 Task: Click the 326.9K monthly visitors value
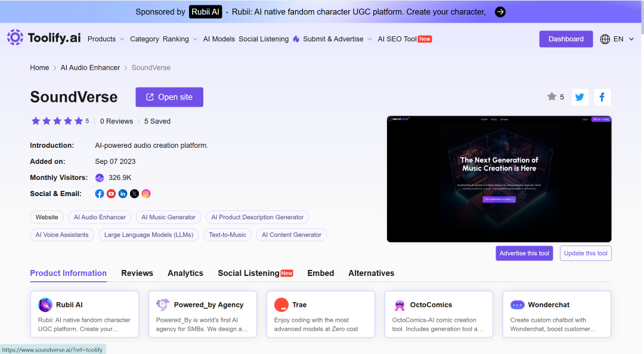click(120, 178)
